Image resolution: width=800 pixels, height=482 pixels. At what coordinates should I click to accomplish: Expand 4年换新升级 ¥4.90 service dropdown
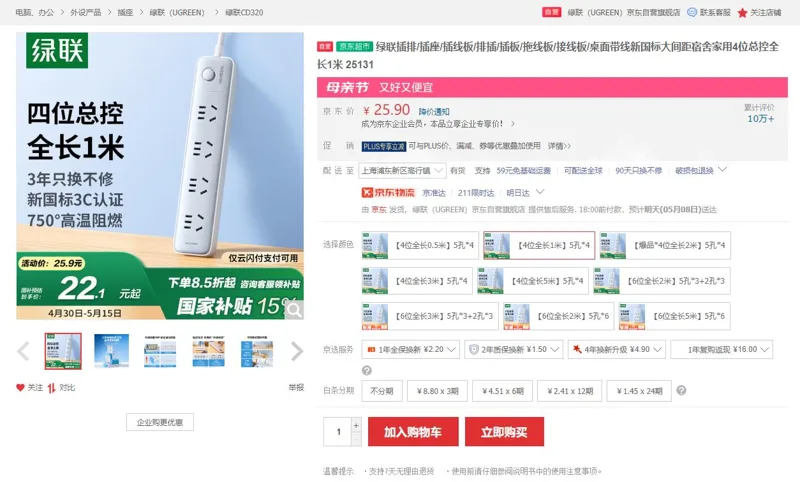pos(617,349)
